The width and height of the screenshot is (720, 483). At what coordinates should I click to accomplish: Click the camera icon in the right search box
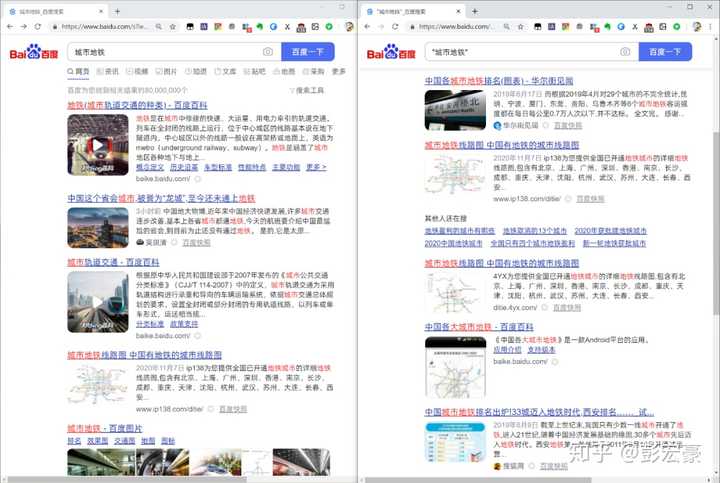[x=625, y=52]
